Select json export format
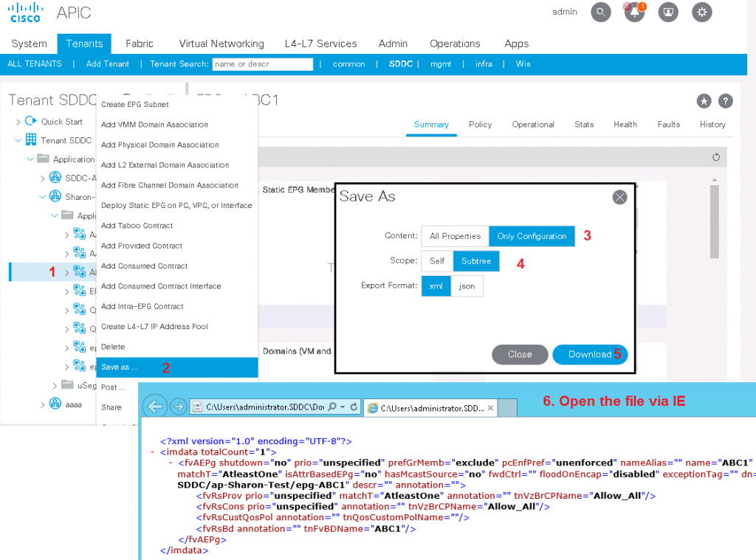 [467, 286]
